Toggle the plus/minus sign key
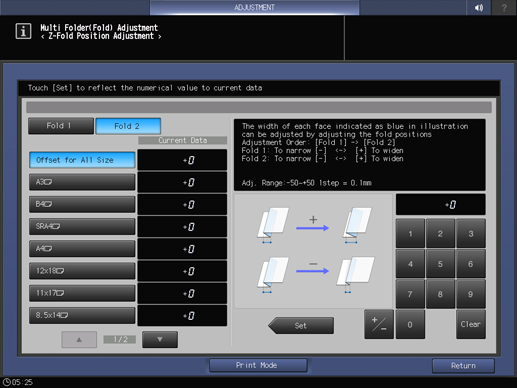 click(379, 324)
